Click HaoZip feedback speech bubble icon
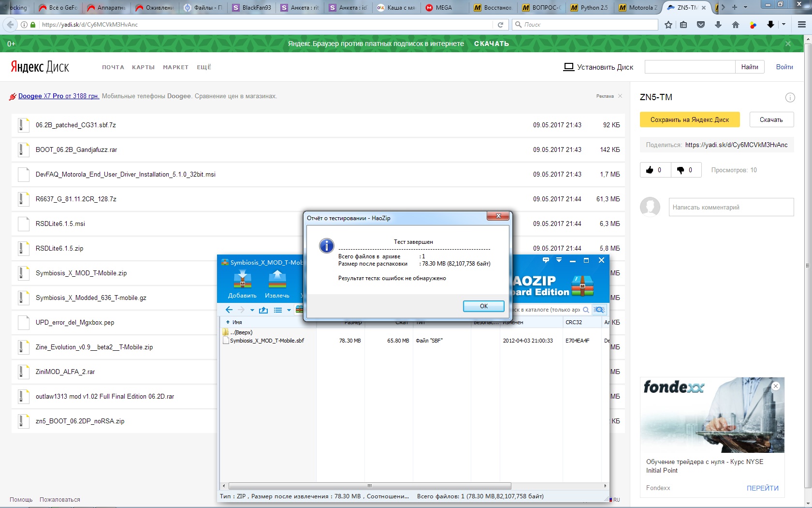The height and width of the screenshot is (508, 812). coord(546,260)
